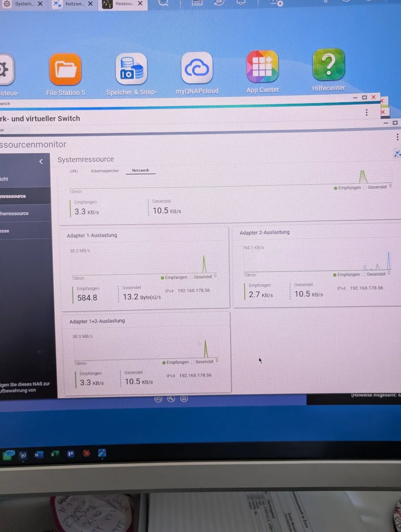The width and height of the screenshot is (401, 532).
Task: Click the search magnifier in QTS top bar
Action: point(164,3)
